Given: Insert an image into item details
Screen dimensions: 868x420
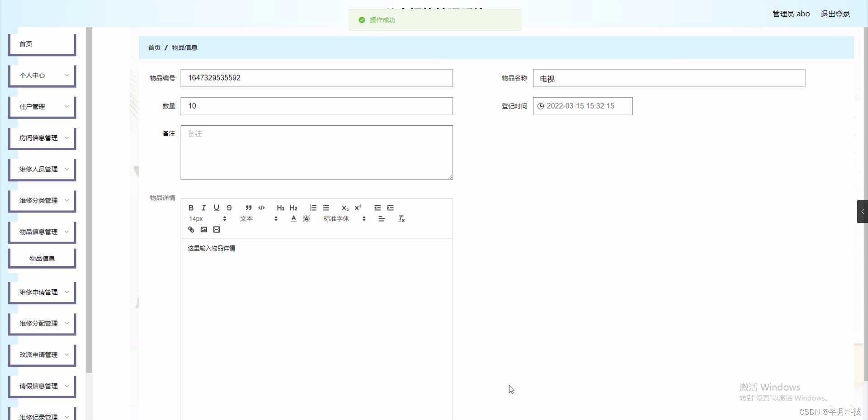Looking at the screenshot, I should click(x=203, y=230).
